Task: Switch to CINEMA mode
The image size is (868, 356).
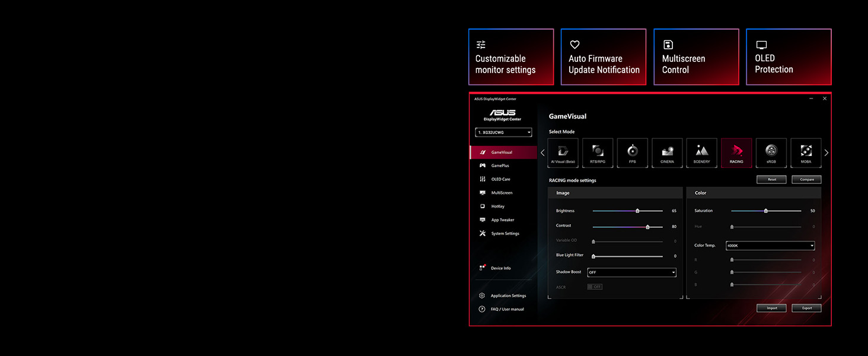Action: pyautogui.click(x=667, y=152)
